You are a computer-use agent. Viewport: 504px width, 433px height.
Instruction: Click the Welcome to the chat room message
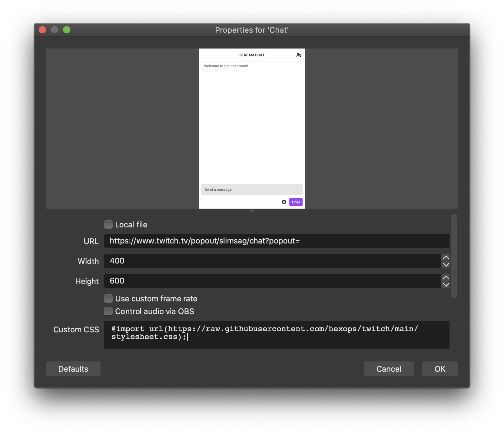point(226,66)
